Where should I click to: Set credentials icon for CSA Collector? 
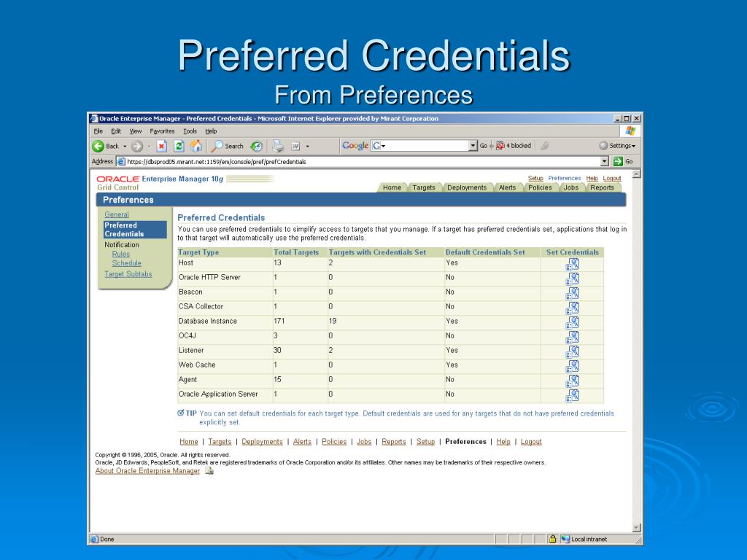point(572,308)
